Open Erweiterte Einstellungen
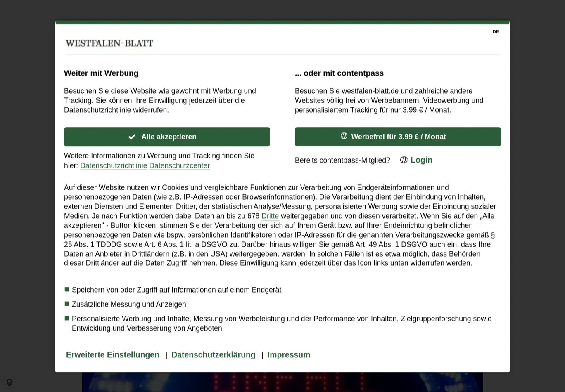This screenshot has height=392, width=565. click(113, 355)
